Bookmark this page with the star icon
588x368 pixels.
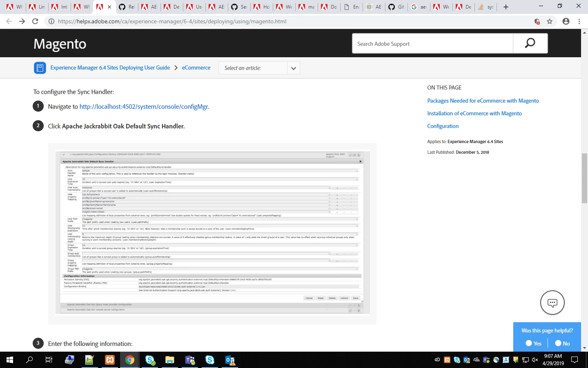click(x=550, y=21)
